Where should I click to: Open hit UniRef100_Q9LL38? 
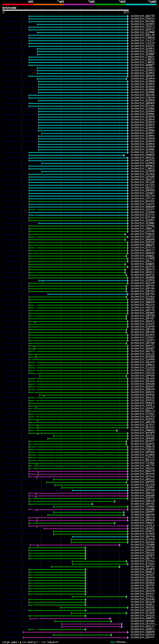(x=142, y=35)
